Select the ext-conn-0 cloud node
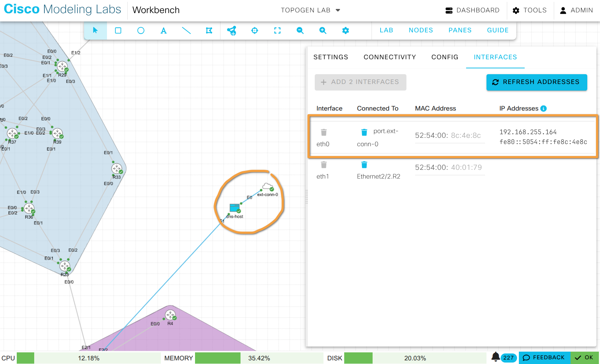Image resolution: width=600 pixels, height=364 pixels. [267, 187]
